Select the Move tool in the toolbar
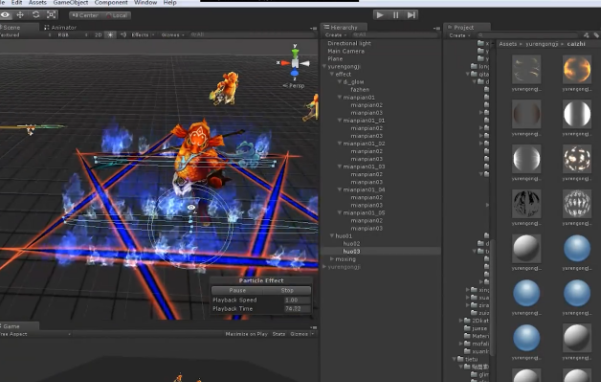 tap(20, 15)
